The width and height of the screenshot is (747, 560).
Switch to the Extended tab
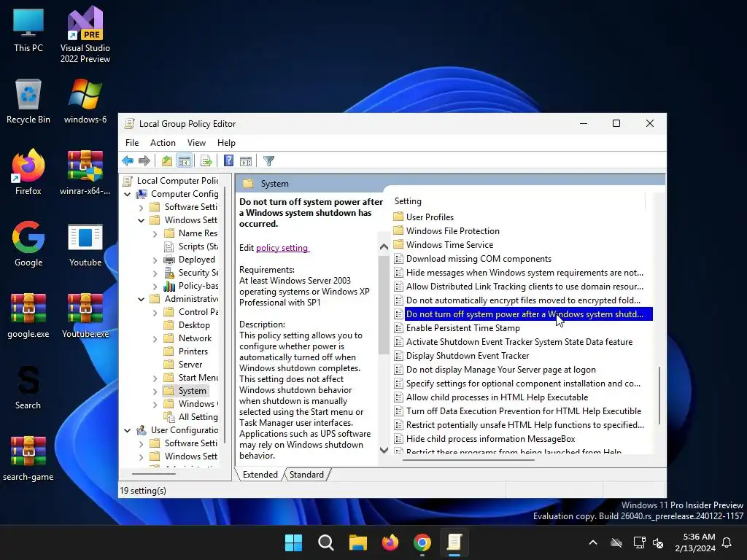[260, 475]
